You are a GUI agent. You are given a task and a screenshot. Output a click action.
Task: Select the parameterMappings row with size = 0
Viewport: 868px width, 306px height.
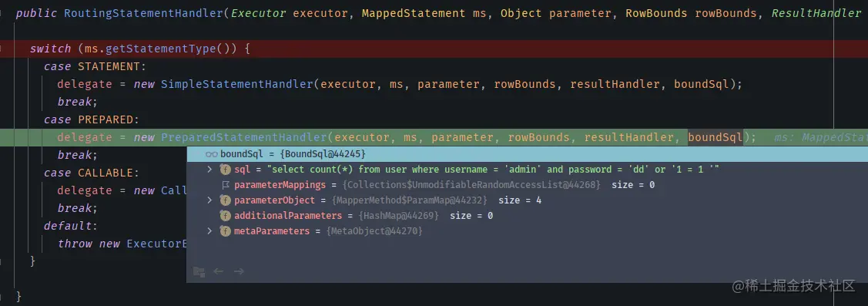pos(527,184)
